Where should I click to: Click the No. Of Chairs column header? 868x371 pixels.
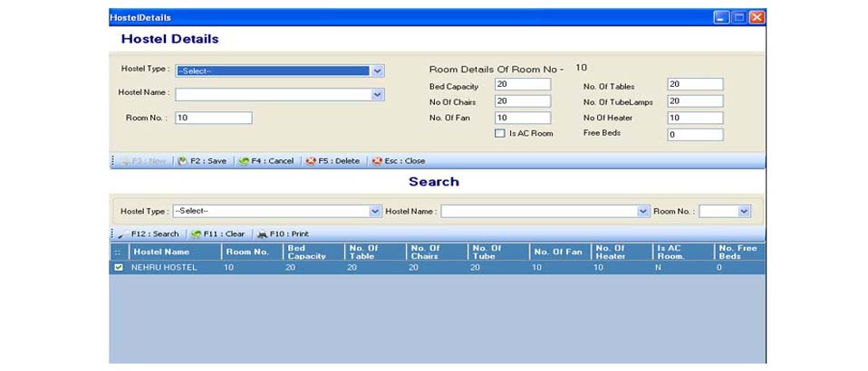(437, 252)
